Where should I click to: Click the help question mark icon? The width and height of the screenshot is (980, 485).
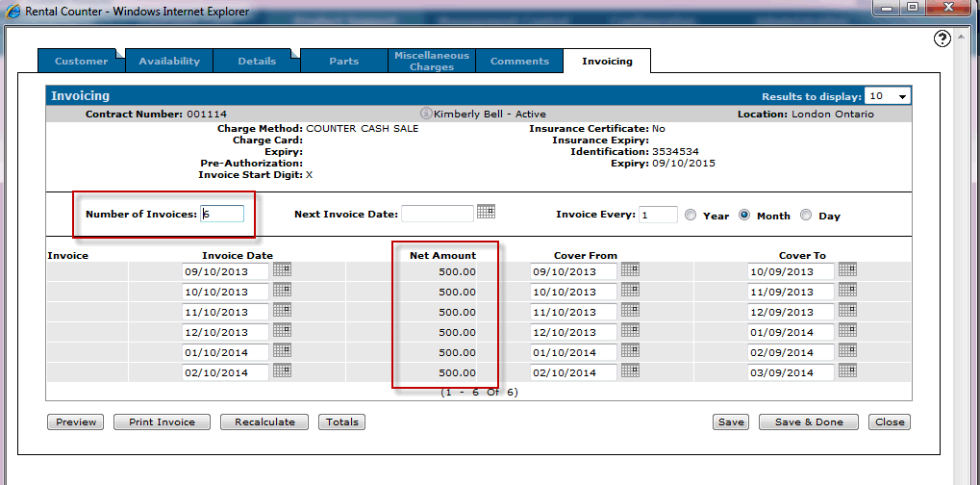point(942,38)
